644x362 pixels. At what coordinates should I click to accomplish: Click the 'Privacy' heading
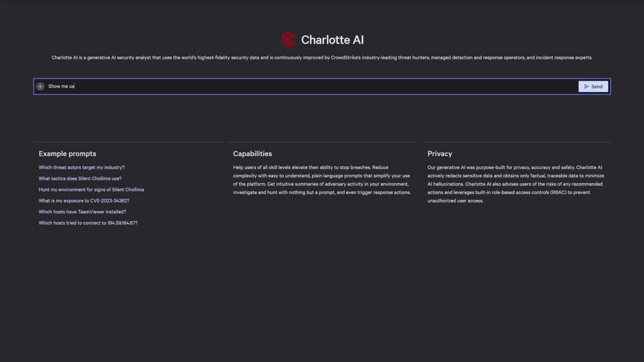point(440,154)
